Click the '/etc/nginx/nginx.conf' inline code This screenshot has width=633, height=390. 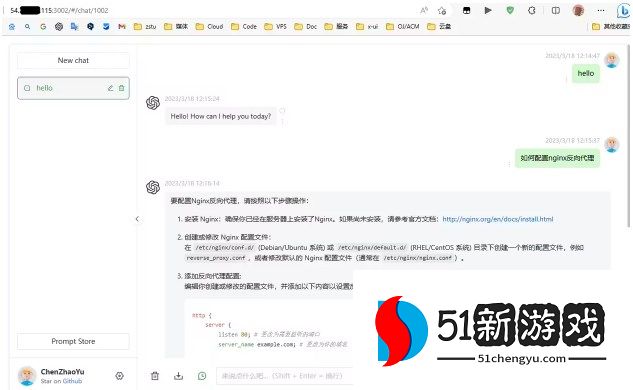418,258
